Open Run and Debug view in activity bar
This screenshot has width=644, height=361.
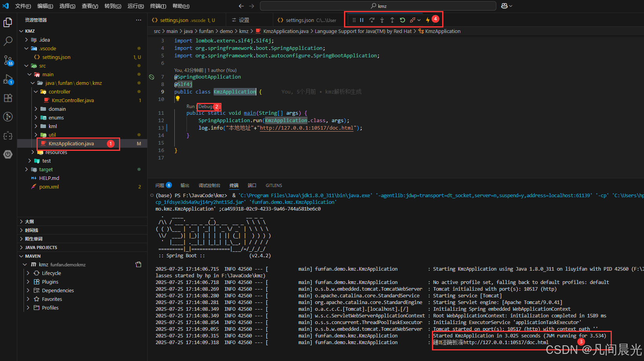coord(8,79)
